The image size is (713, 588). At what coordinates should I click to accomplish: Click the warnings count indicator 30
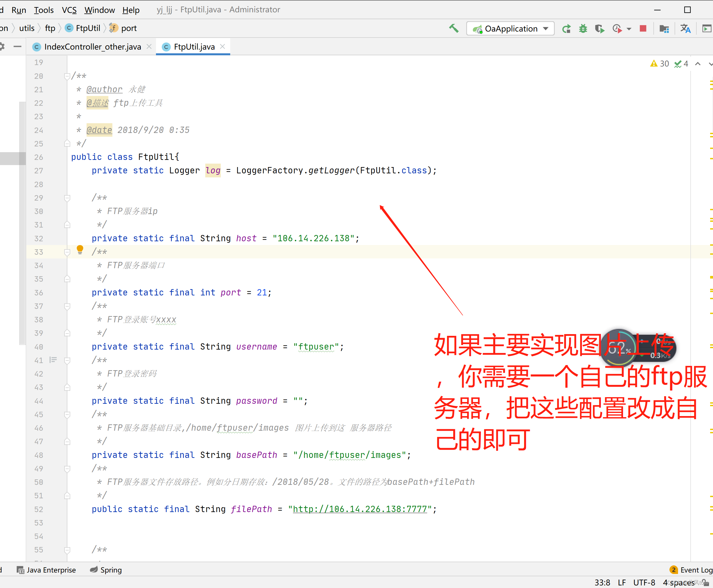(x=659, y=64)
